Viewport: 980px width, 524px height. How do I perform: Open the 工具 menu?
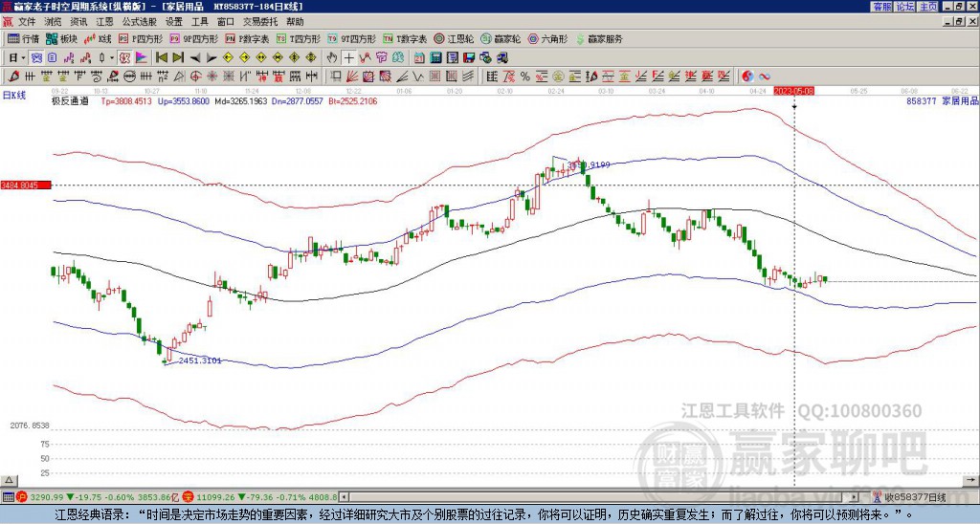click(x=199, y=22)
